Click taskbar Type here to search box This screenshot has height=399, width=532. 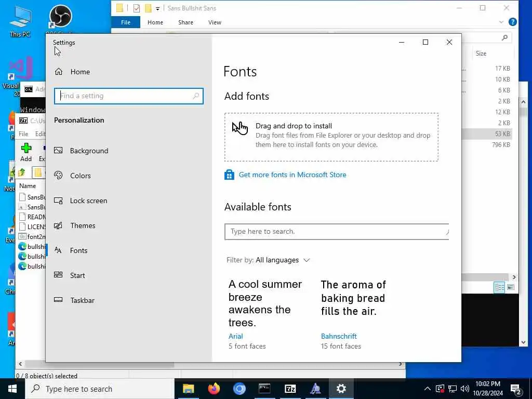tap(99, 389)
